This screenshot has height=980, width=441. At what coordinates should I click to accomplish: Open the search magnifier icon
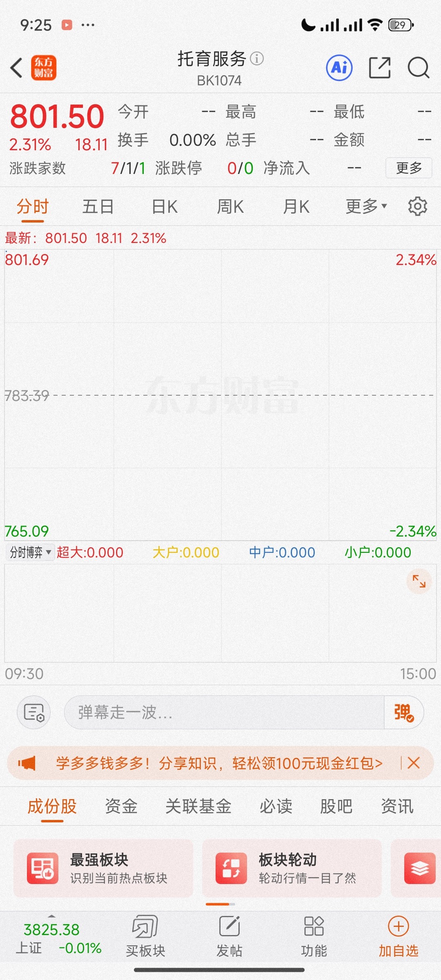419,68
